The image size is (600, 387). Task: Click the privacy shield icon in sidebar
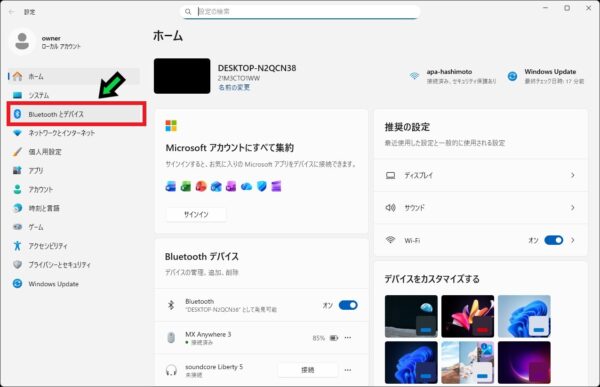click(17, 265)
